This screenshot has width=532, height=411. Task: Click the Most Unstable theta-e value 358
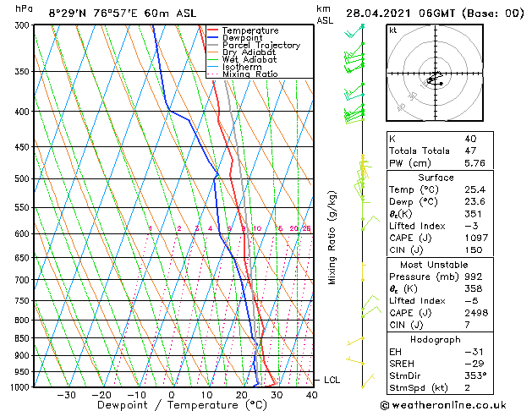pos(474,288)
